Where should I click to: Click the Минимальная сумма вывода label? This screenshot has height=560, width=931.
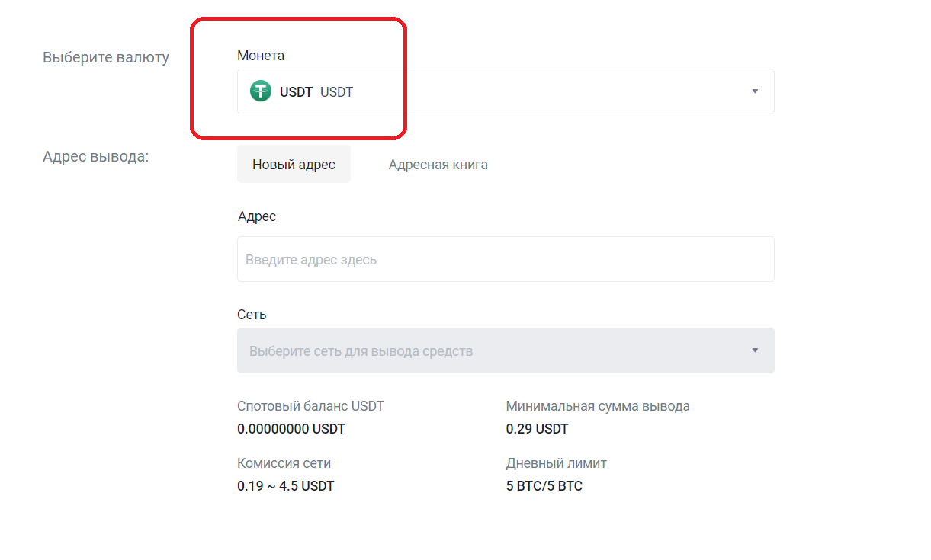tap(598, 406)
